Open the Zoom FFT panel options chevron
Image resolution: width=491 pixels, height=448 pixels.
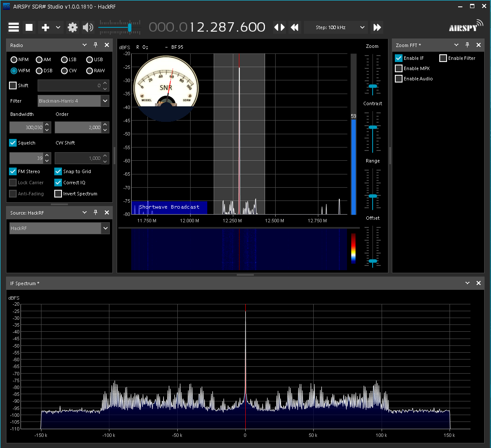point(456,45)
